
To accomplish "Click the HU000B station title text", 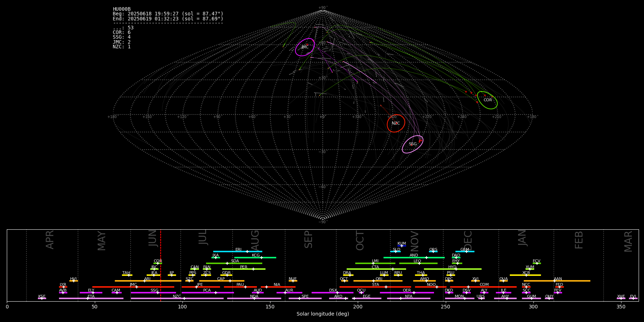I will point(122,9).
